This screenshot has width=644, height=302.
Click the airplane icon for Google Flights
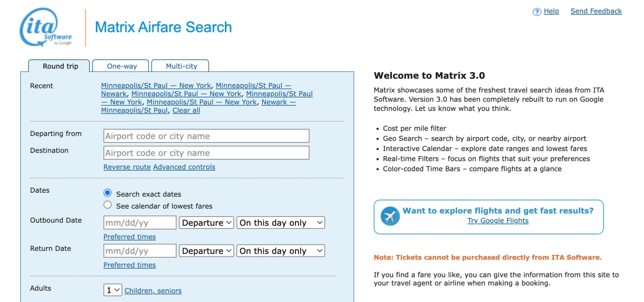[x=390, y=216]
